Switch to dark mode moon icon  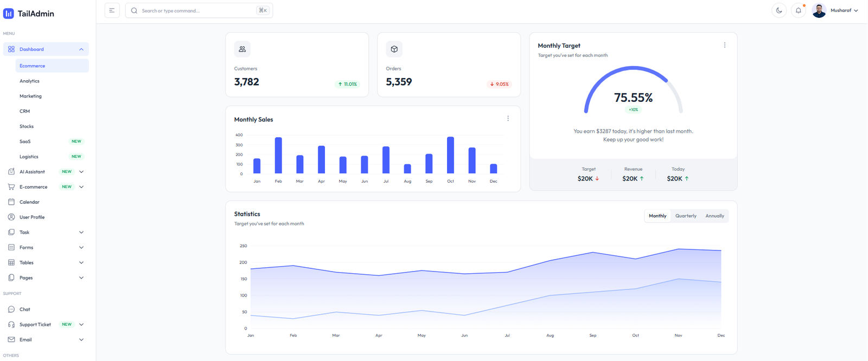pos(779,10)
